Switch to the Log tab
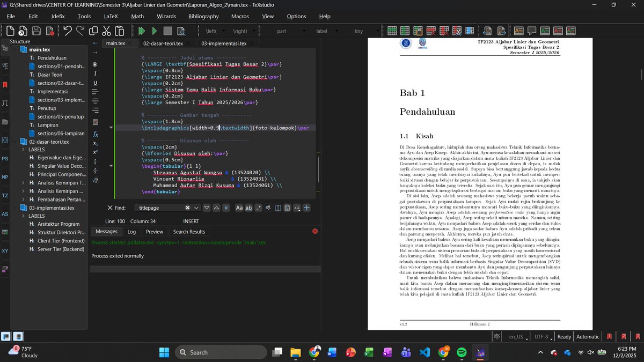This screenshot has height=362, width=644. pos(131,232)
